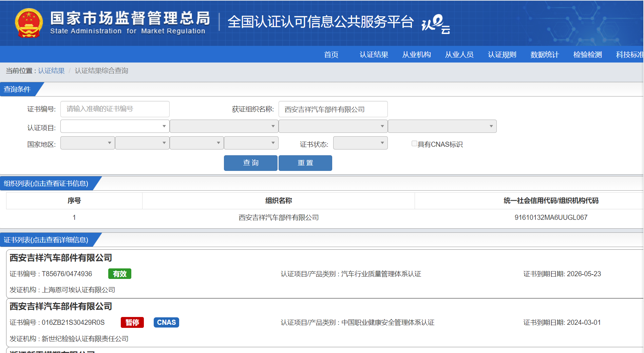Click the 查询条件 section header
This screenshot has height=353, width=644.
point(17,89)
